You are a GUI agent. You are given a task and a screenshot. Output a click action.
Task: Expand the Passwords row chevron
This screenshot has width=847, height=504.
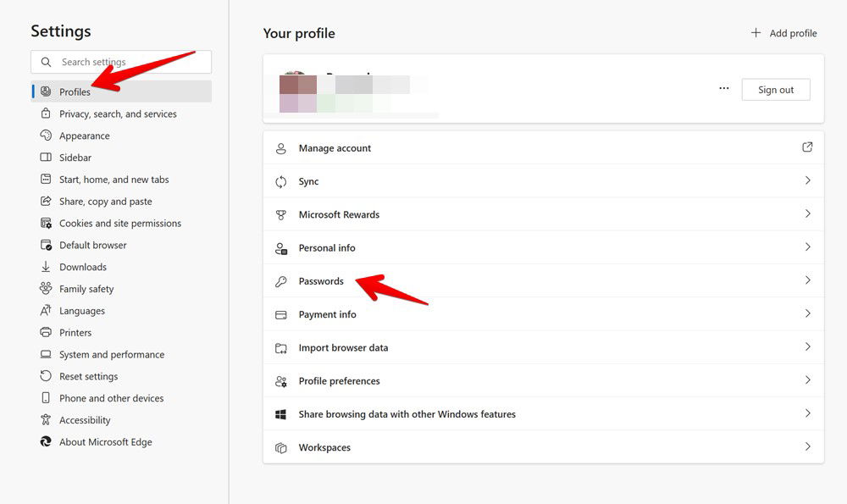click(x=806, y=280)
